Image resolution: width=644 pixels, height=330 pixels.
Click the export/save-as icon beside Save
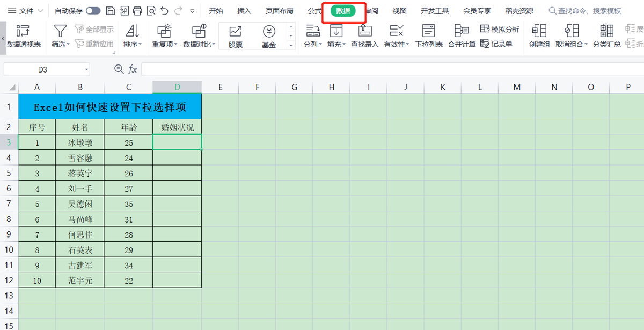[x=124, y=10]
